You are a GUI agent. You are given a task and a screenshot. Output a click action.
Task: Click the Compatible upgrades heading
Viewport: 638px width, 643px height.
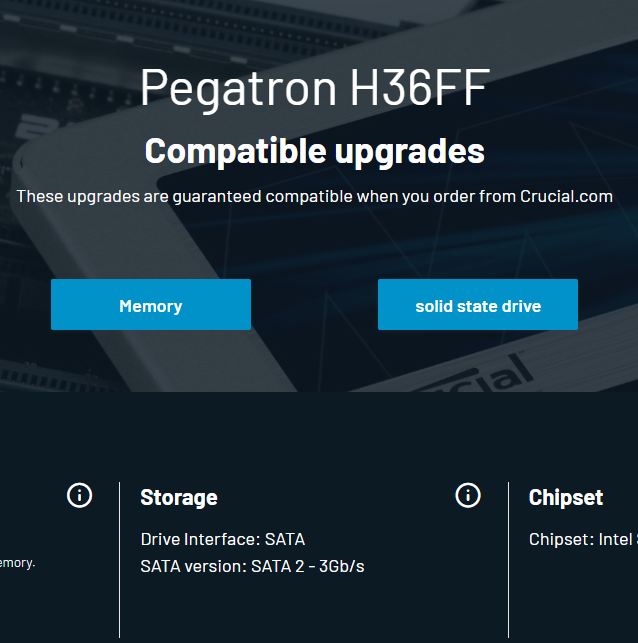[x=314, y=151]
